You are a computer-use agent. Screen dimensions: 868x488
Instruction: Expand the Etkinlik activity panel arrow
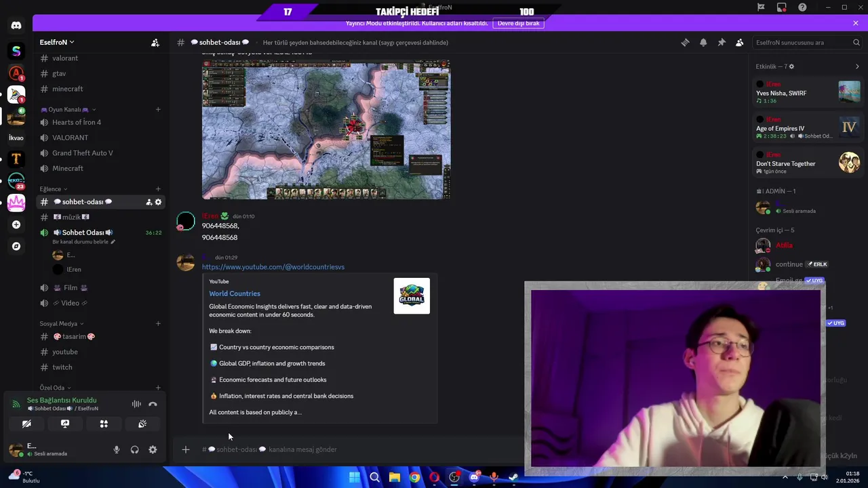(857, 66)
